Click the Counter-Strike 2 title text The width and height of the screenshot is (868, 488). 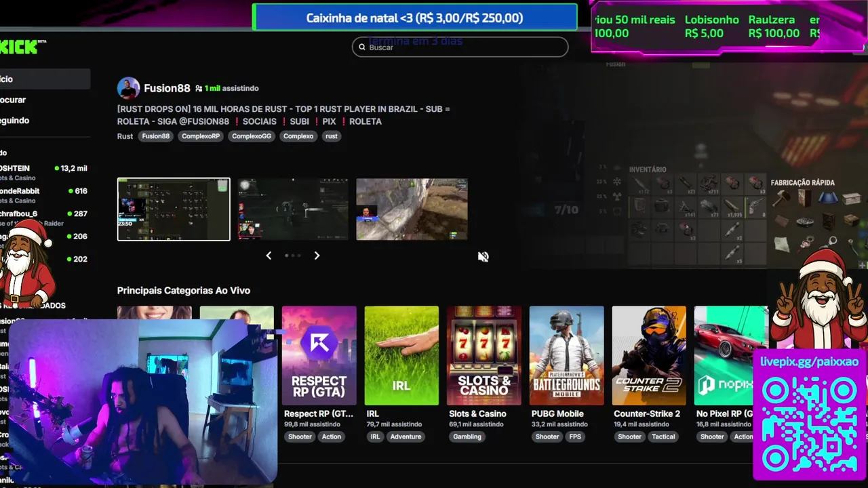pyautogui.click(x=647, y=413)
